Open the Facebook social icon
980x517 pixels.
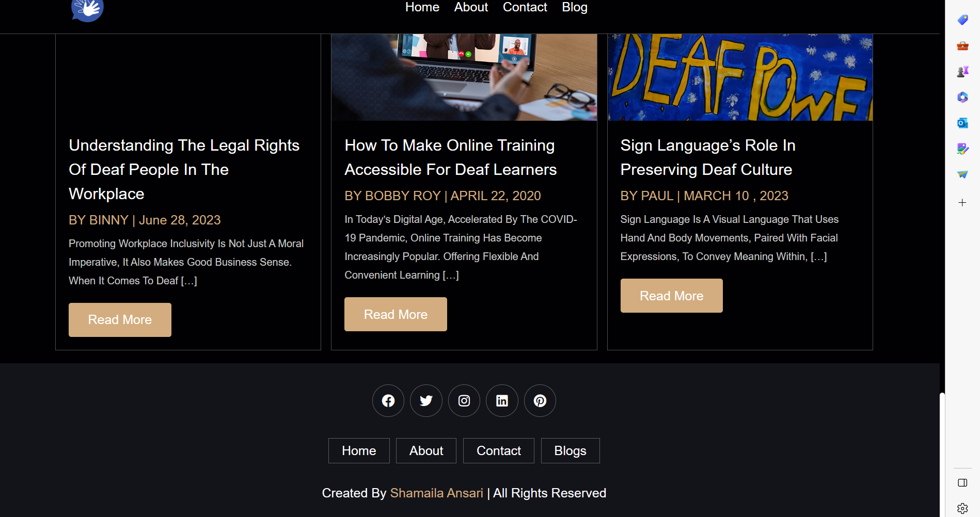pyautogui.click(x=388, y=400)
